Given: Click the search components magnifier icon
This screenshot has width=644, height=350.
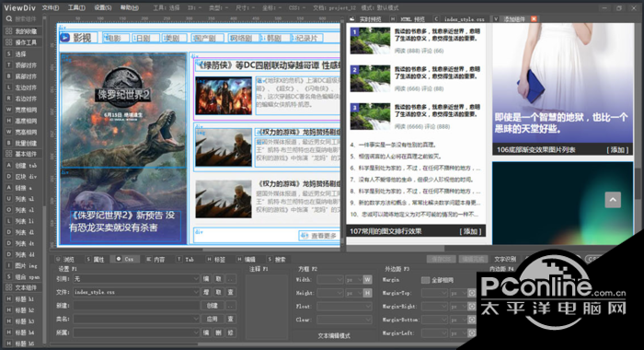Looking at the screenshot, I should (x=9, y=19).
